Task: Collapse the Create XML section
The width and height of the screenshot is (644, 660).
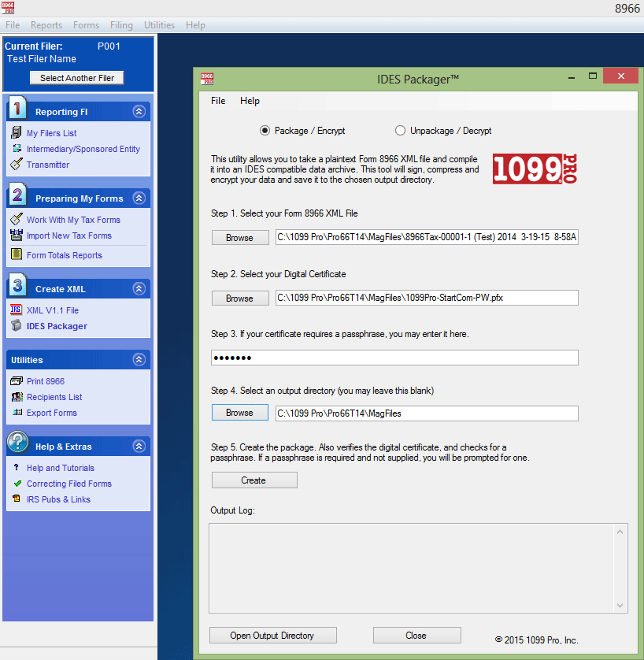Action: pyautogui.click(x=139, y=288)
